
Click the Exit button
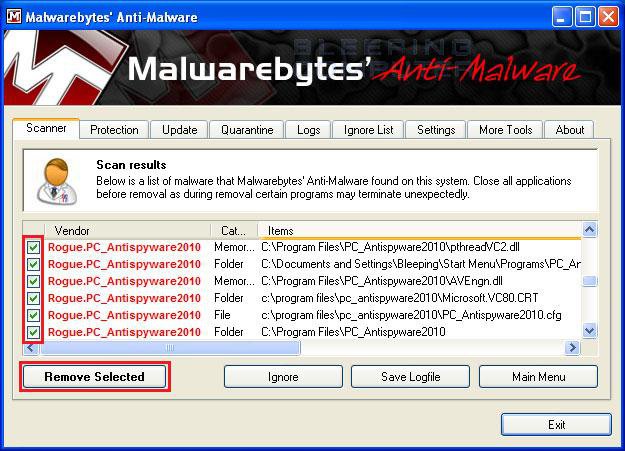(x=556, y=425)
